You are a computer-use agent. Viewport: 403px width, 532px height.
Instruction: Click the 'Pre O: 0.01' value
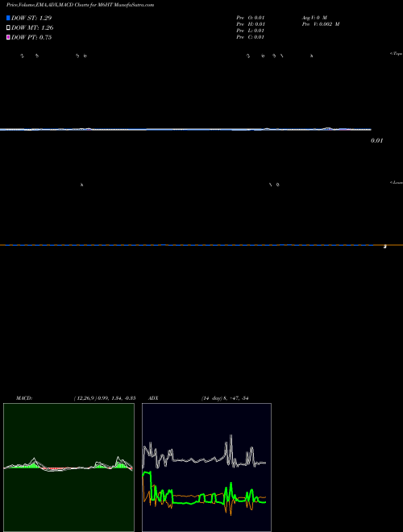click(251, 18)
